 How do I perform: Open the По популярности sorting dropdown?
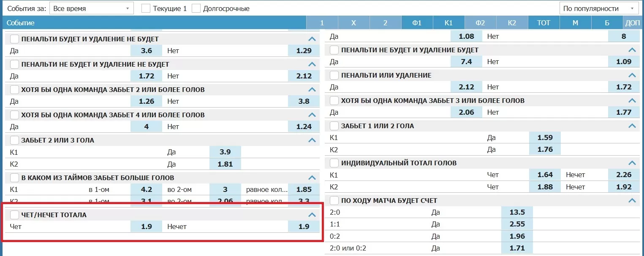tap(599, 8)
